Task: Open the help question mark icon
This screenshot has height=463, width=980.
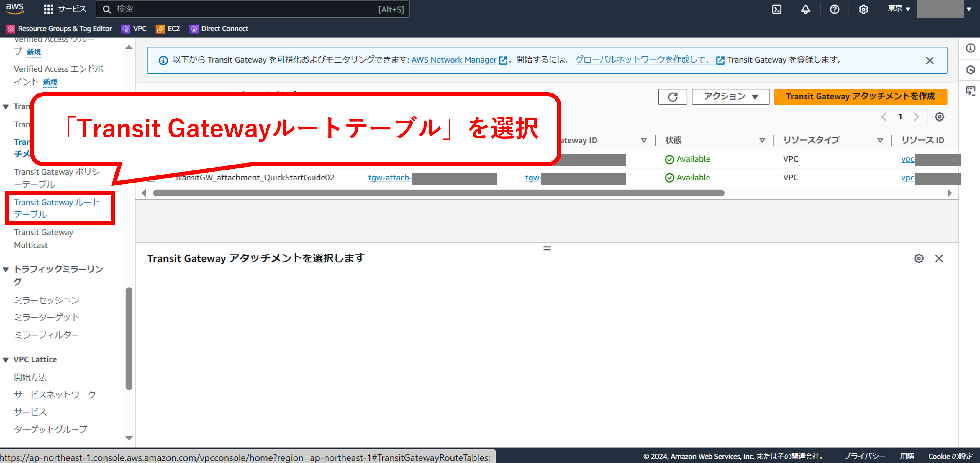Action: coord(834,9)
